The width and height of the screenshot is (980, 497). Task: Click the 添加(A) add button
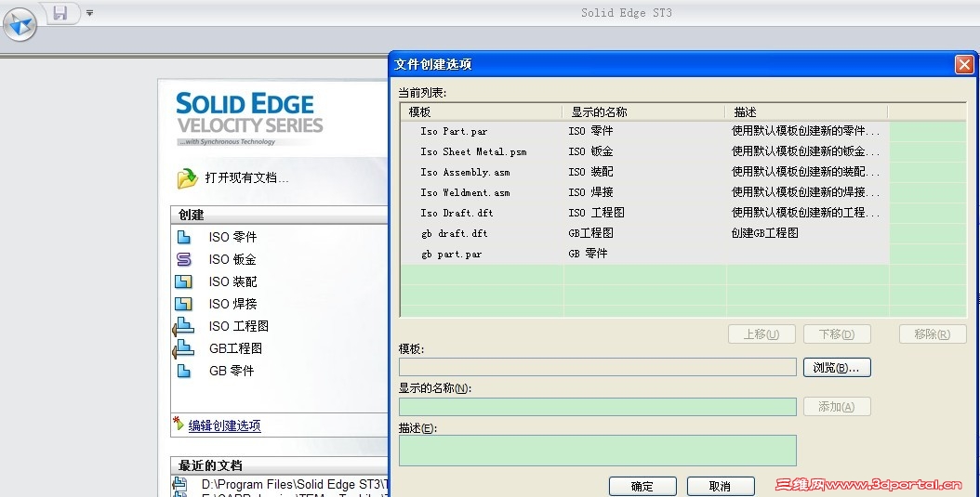pos(837,407)
